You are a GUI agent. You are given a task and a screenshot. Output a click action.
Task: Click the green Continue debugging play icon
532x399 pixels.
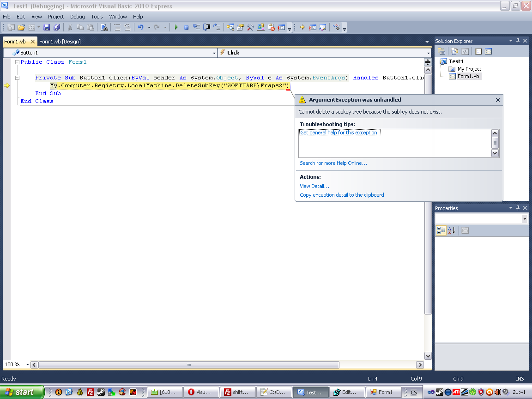point(176,28)
